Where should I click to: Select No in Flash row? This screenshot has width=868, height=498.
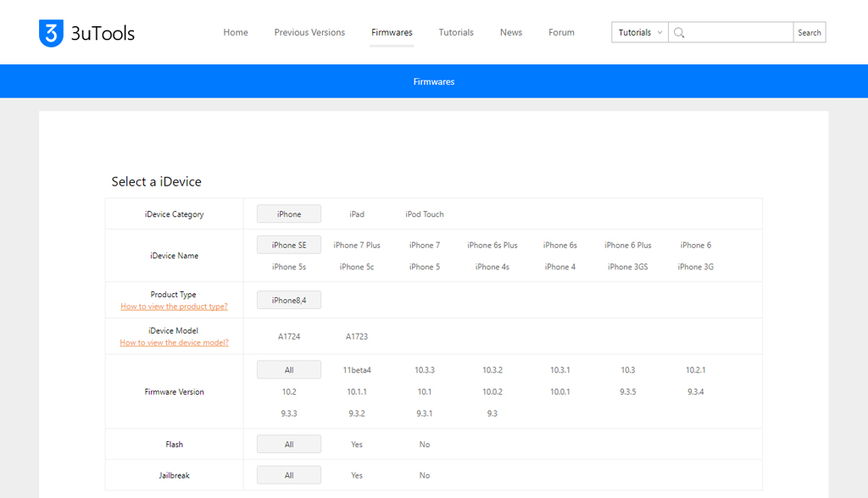(425, 445)
